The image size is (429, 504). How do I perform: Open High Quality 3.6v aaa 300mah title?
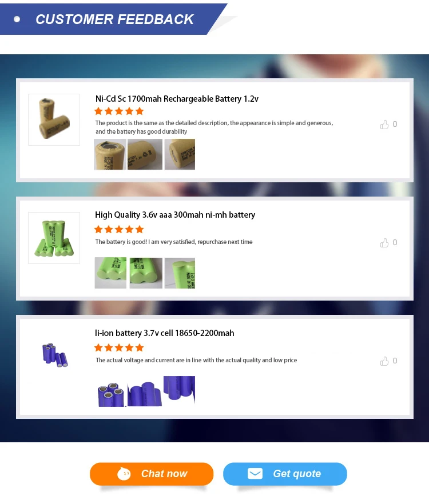pos(175,215)
